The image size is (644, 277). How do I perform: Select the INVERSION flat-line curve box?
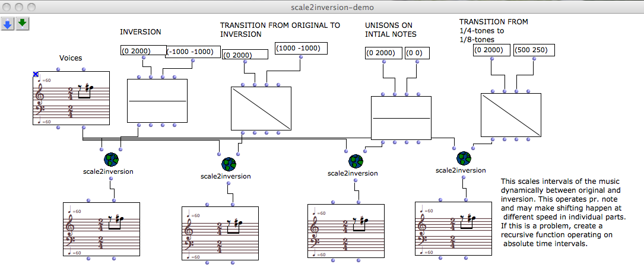[157, 101]
